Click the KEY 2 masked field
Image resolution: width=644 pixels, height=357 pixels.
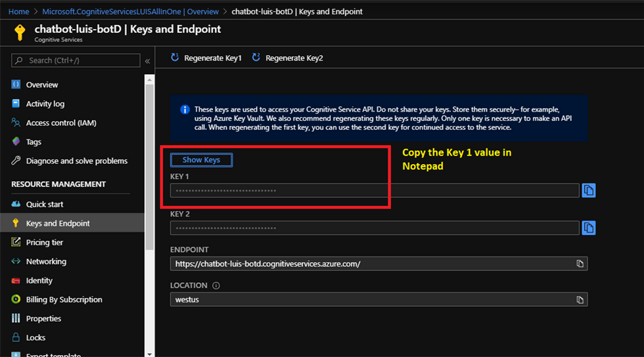click(x=375, y=228)
